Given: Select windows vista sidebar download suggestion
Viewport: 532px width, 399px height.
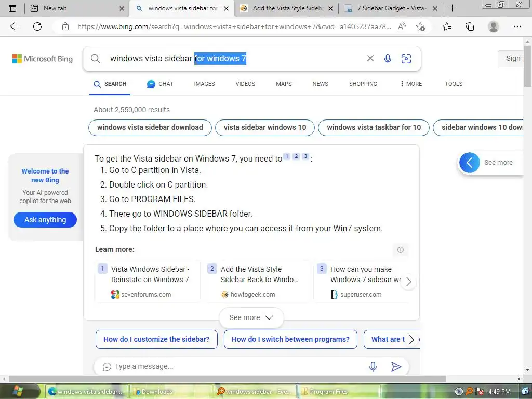Looking at the screenshot, I should point(150,128).
